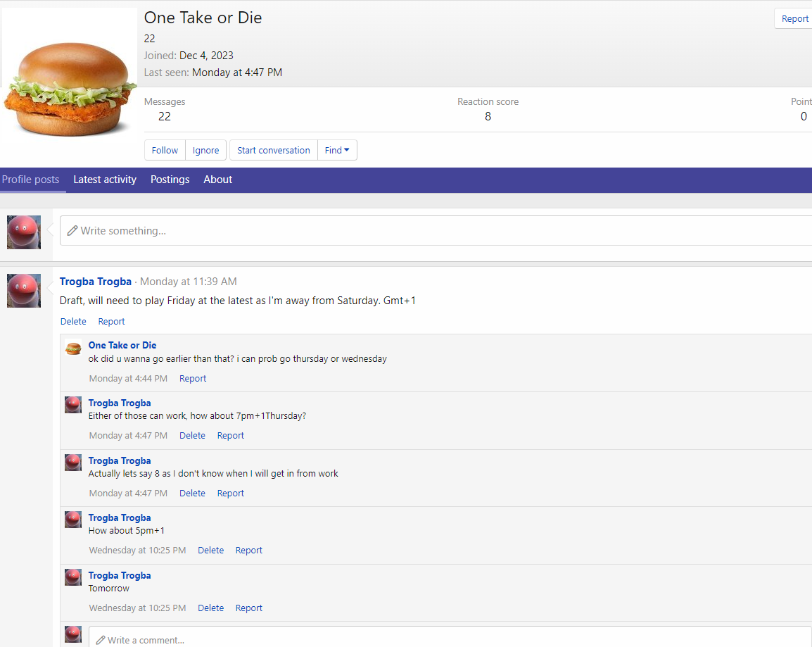Open the About tab

tap(217, 180)
